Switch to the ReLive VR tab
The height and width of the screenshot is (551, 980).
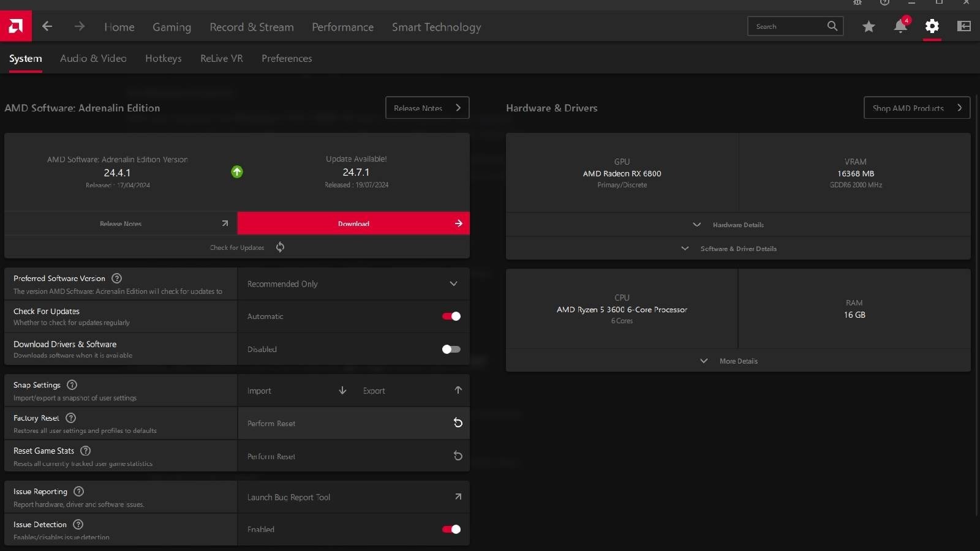pos(222,59)
